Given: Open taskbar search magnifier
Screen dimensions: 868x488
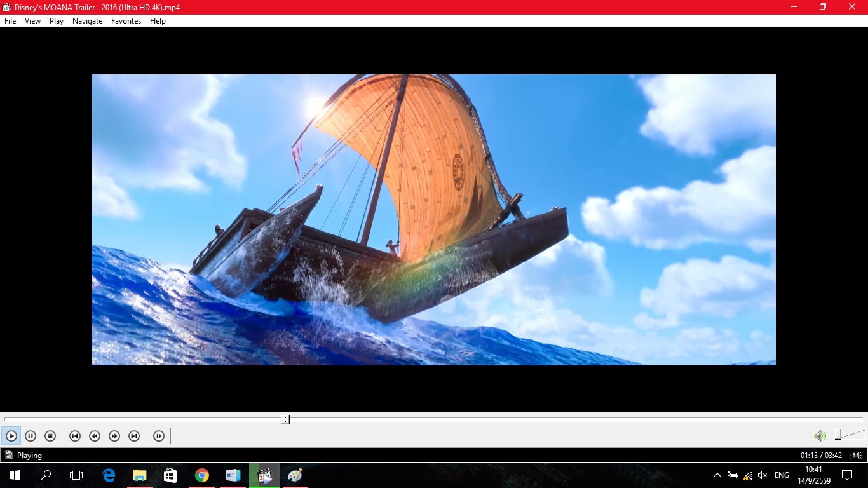Looking at the screenshot, I should click(46, 475).
